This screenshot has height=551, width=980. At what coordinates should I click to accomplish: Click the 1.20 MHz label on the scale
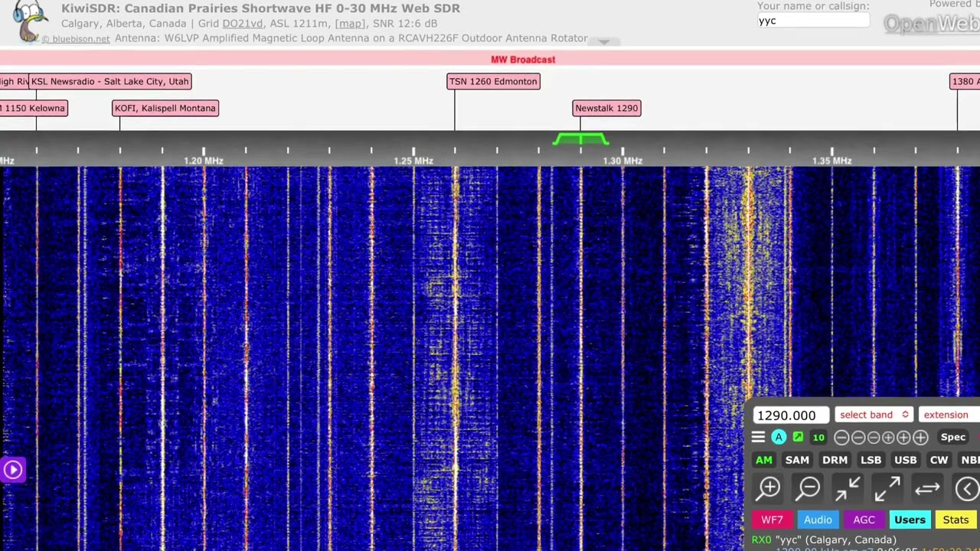tap(204, 161)
